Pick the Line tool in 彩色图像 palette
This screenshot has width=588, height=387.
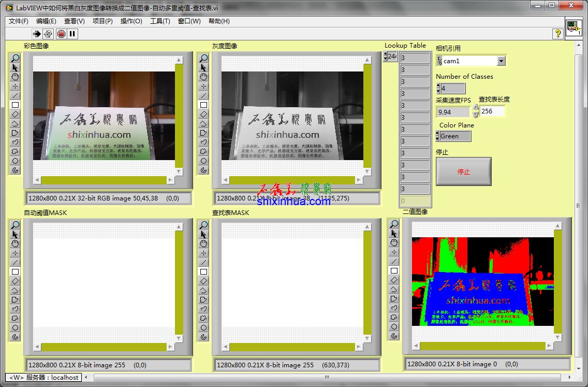pos(15,95)
